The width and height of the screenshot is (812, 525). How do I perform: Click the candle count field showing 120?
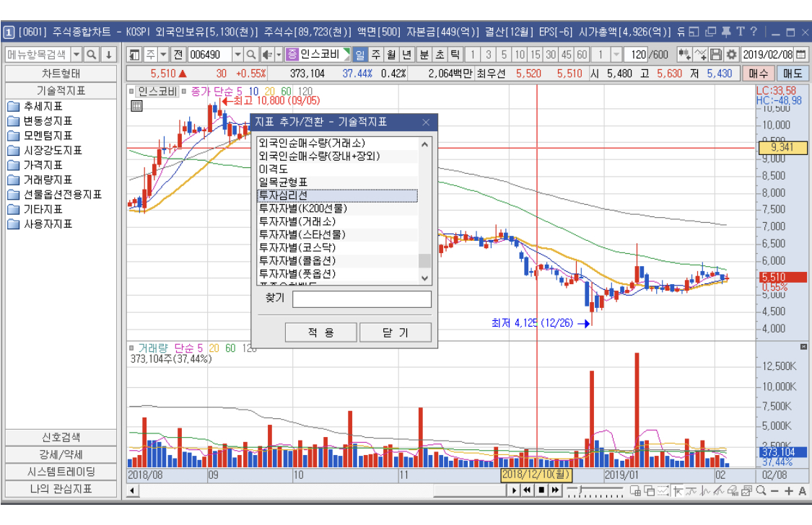[637, 54]
